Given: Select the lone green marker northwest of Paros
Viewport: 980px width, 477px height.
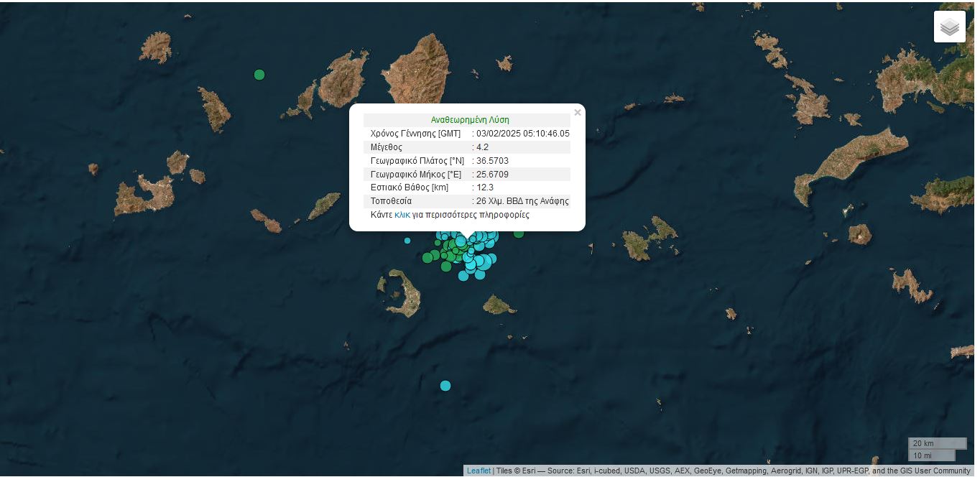Looking at the screenshot, I should coord(259,75).
